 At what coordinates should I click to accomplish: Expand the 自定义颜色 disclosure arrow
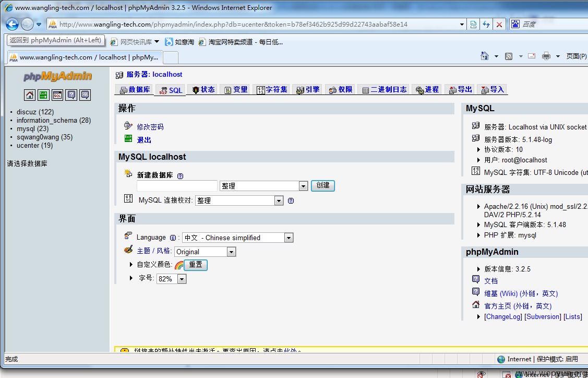pos(131,265)
